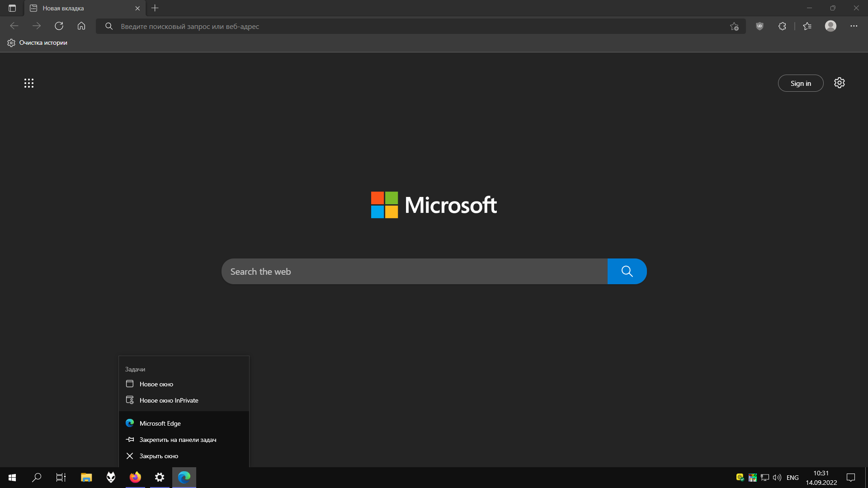
Task: Submit search with blue magnifier button
Action: click(627, 272)
